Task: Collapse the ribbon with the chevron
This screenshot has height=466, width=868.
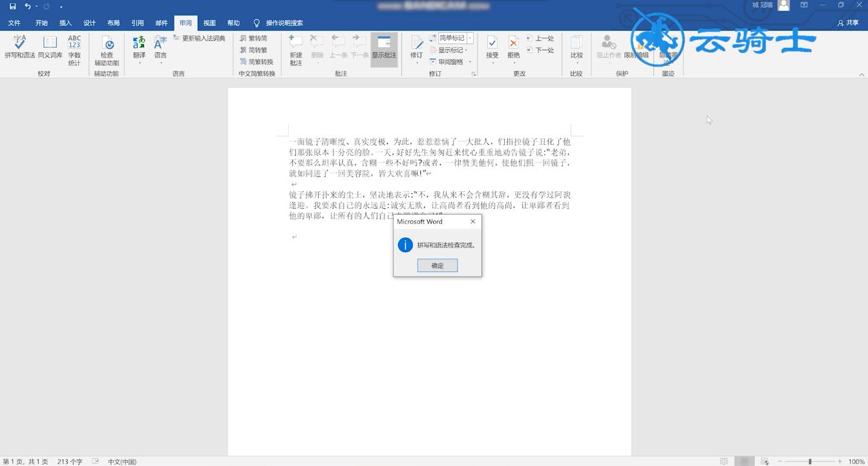Action: point(861,74)
